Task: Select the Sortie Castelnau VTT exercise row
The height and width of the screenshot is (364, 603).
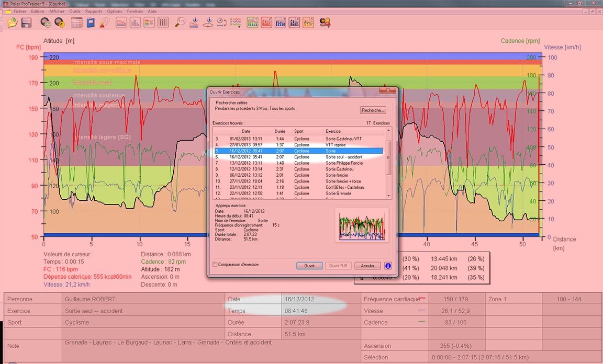Action: 299,139
